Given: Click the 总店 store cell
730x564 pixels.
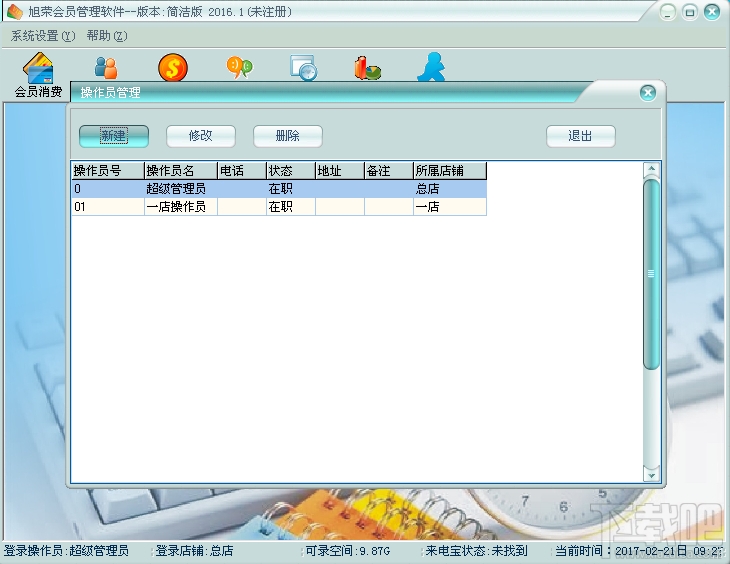Looking at the screenshot, I should tap(450, 189).
